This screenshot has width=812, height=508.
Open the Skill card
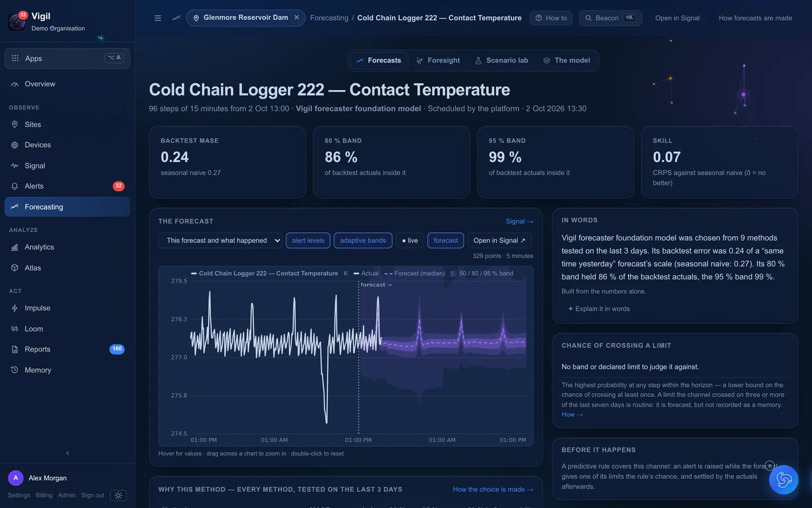(719, 162)
